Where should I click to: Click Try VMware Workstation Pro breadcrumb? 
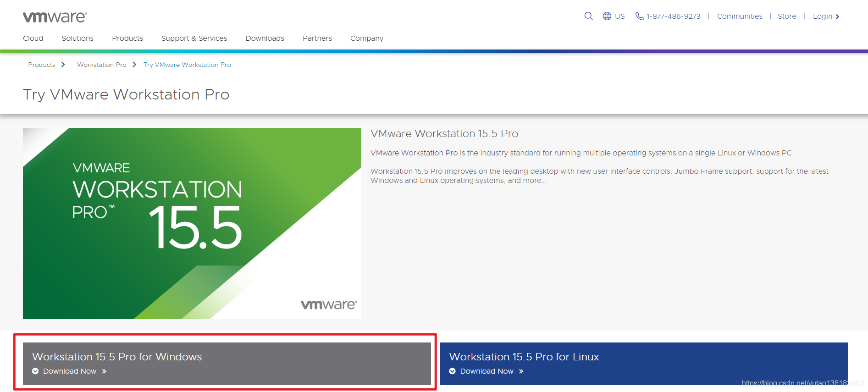(187, 65)
